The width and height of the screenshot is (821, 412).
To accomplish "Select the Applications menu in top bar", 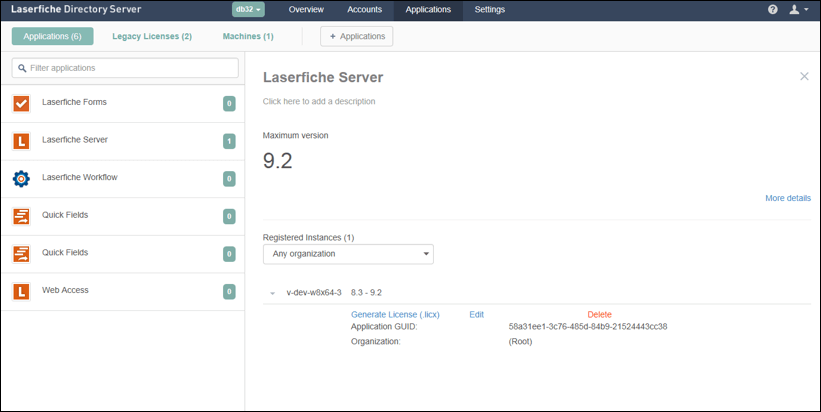I will tap(428, 9).
